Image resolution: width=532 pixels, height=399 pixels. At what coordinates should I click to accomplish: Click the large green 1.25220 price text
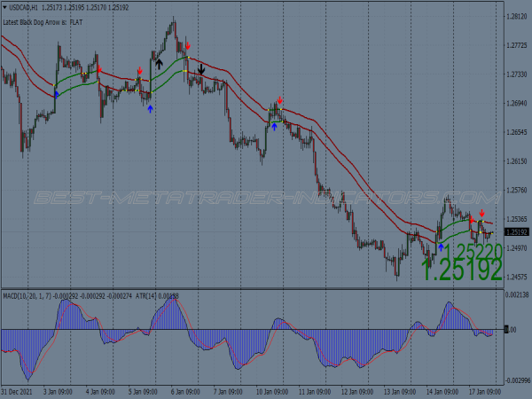(x=473, y=252)
